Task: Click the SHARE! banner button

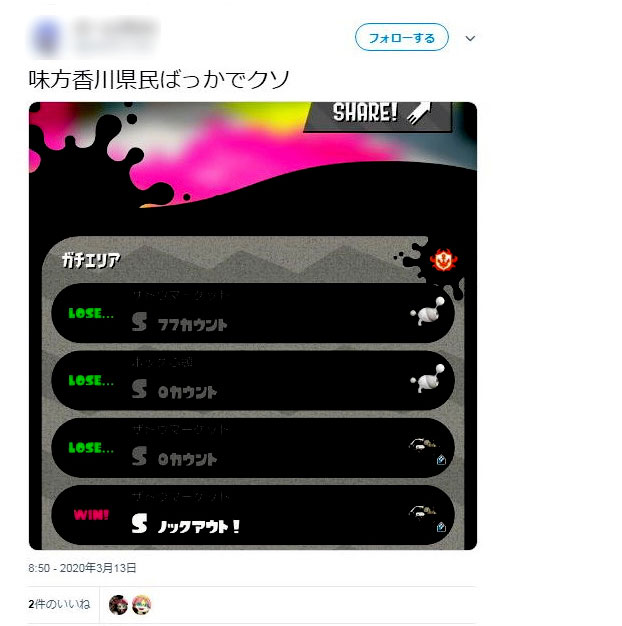Action: (x=378, y=116)
